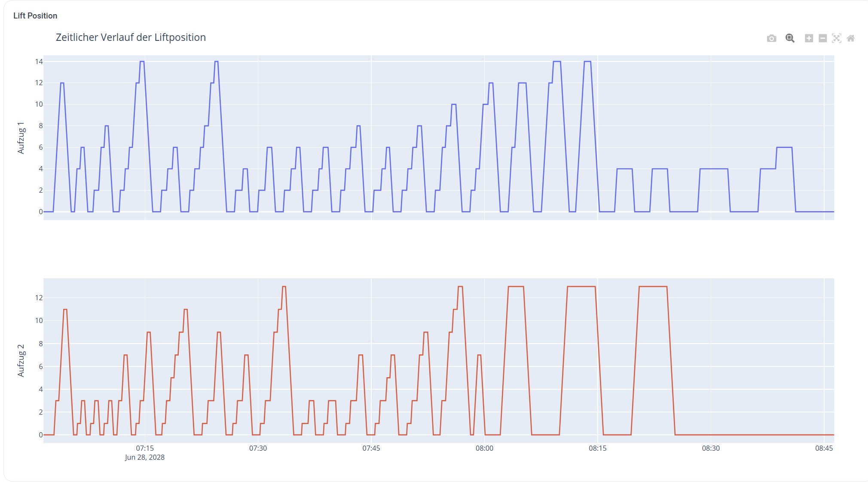Click the Aufzug 1 axis label

[x=21, y=138]
